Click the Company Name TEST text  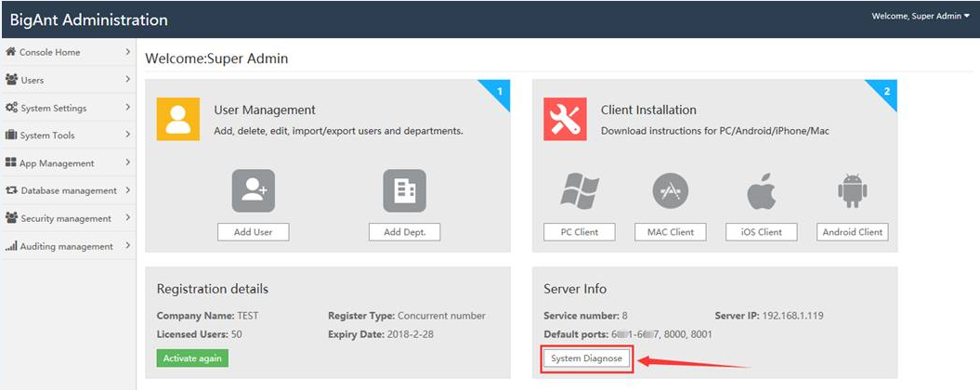[x=207, y=316]
